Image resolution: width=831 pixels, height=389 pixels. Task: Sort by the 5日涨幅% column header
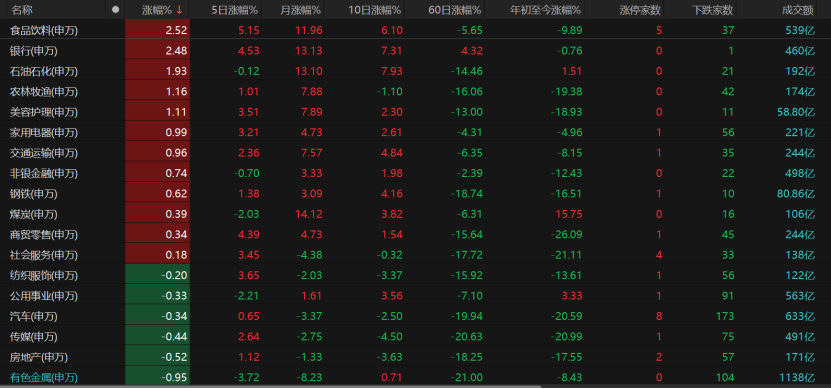click(x=234, y=10)
